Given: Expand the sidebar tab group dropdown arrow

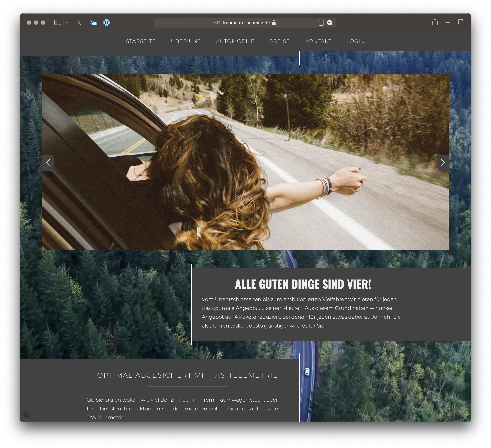Looking at the screenshot, I should click(x=68, y=23).
